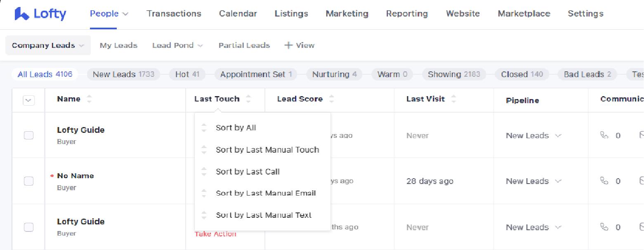Click the red Take Action link
Screen dimensions: 644x250
(x=215, y=234)
